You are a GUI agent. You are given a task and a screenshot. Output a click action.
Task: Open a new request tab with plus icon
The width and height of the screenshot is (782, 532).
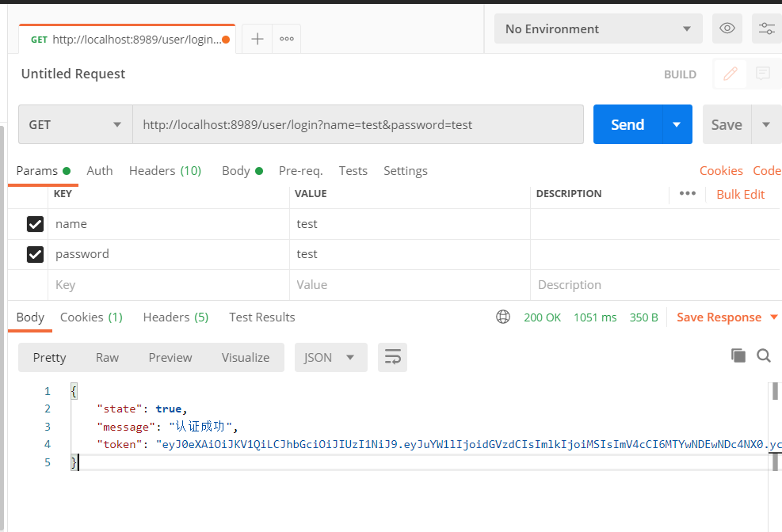pos(257,39)
